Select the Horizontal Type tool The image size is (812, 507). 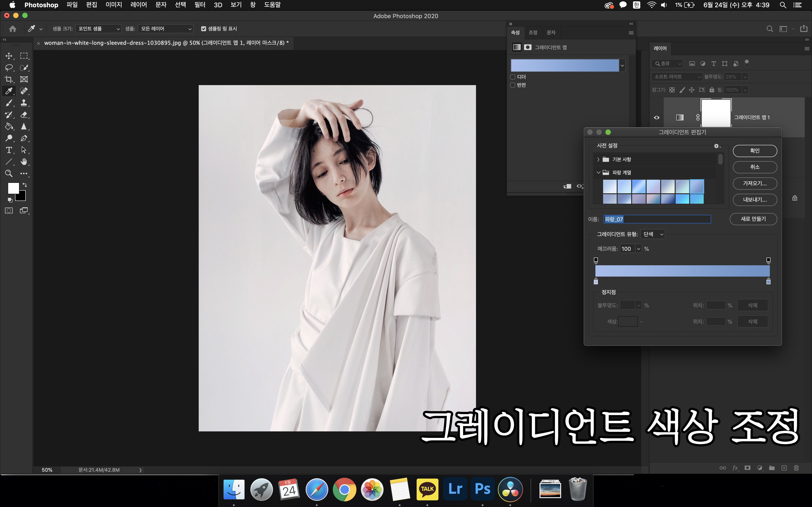tap(9, 150)
